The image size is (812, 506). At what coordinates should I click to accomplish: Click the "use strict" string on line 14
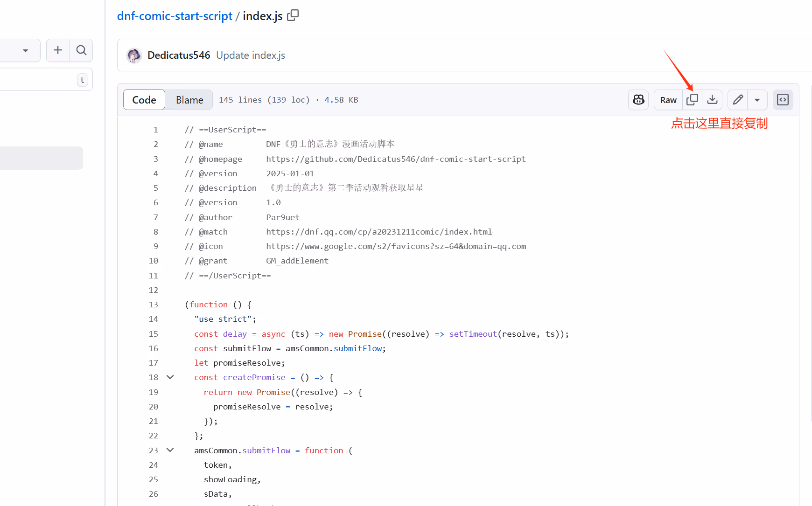click(x=223, y=319)
